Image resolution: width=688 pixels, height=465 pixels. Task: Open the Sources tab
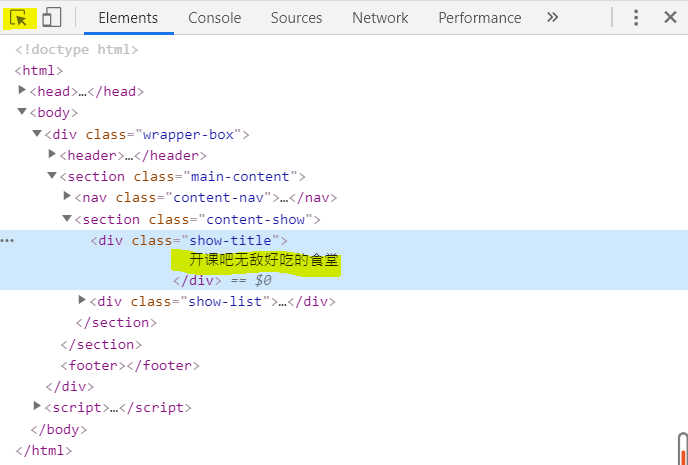296,18
